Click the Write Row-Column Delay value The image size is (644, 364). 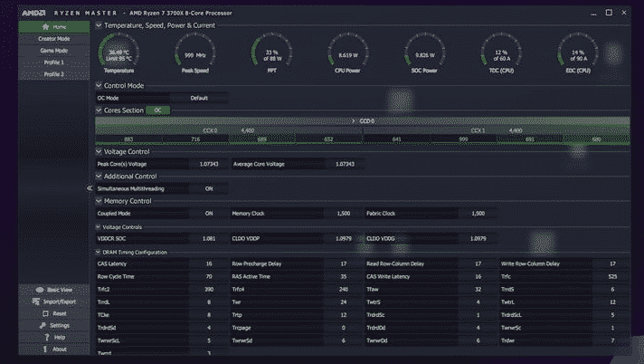pyautogui.click(x=612, y=263)
